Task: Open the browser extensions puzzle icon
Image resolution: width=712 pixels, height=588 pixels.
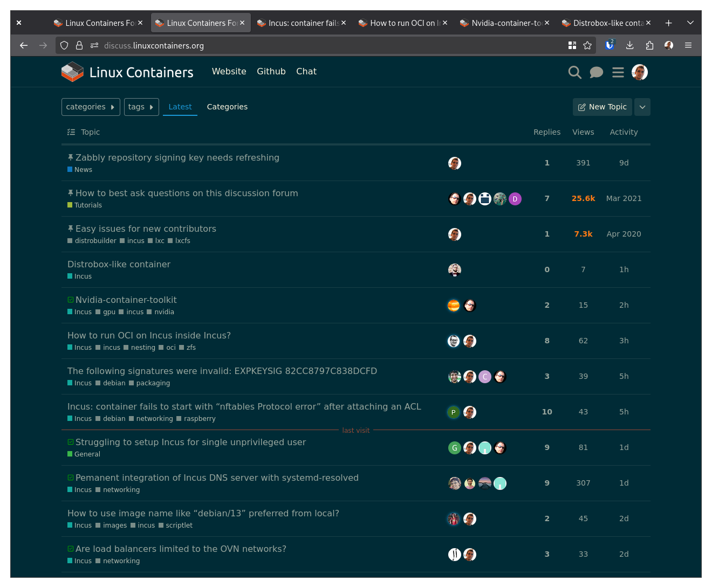Action: (649, 46)
